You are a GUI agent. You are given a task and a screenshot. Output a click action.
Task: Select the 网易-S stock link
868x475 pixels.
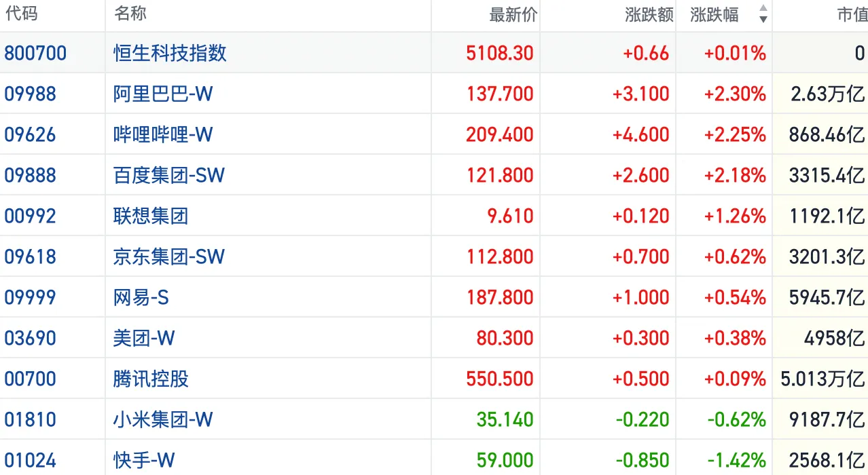(141, 297)
